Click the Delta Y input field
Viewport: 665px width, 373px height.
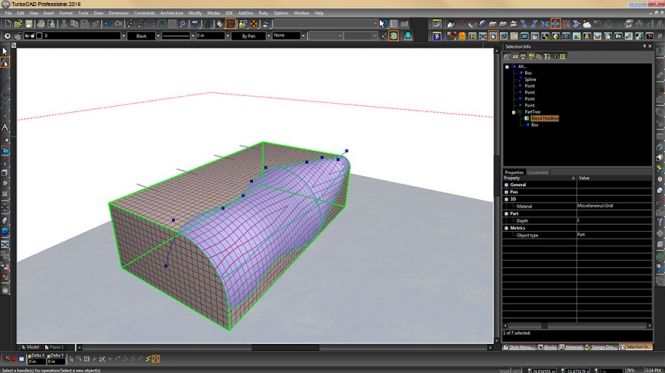click(56, 362)
